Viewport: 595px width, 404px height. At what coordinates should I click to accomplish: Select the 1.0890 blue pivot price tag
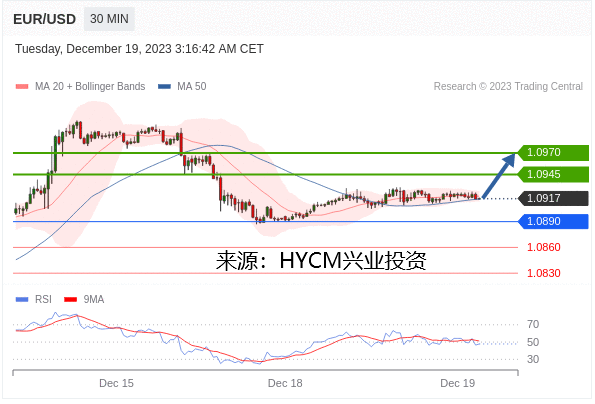tap(553, 221)
